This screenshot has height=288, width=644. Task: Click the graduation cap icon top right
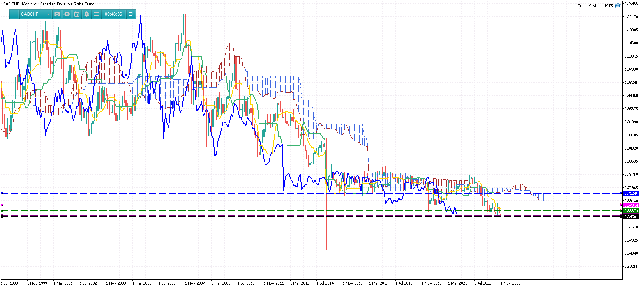click(x=618, y=6)
